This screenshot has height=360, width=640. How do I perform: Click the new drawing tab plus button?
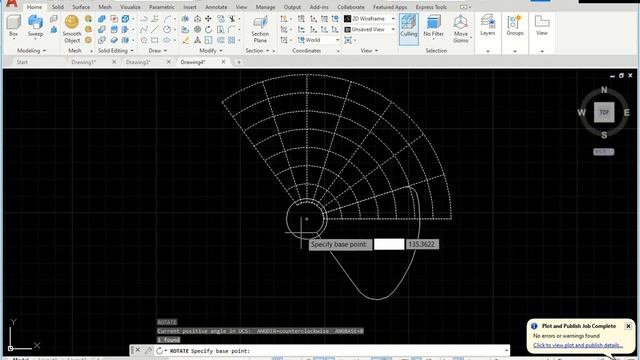239,62
